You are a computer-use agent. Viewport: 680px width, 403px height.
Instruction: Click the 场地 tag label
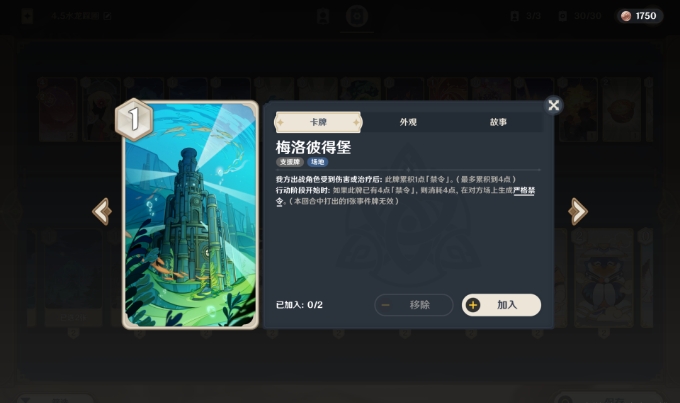317,162
